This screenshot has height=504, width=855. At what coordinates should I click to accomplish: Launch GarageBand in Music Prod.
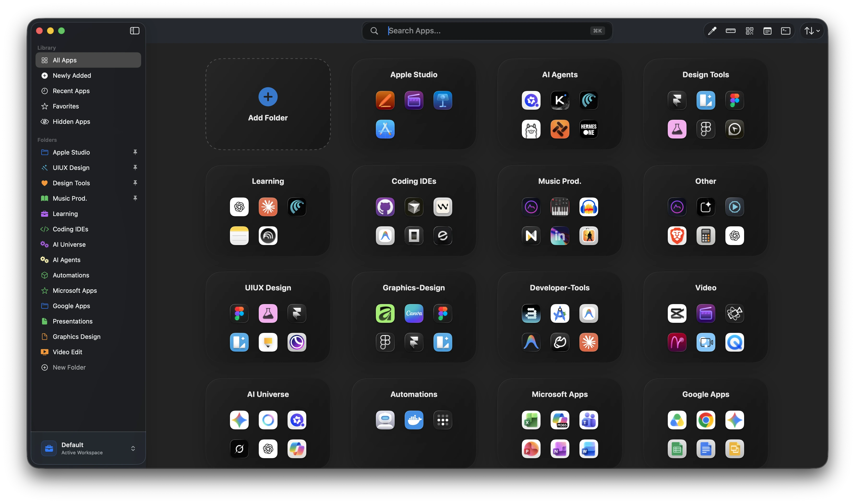(x=588, y=235)
